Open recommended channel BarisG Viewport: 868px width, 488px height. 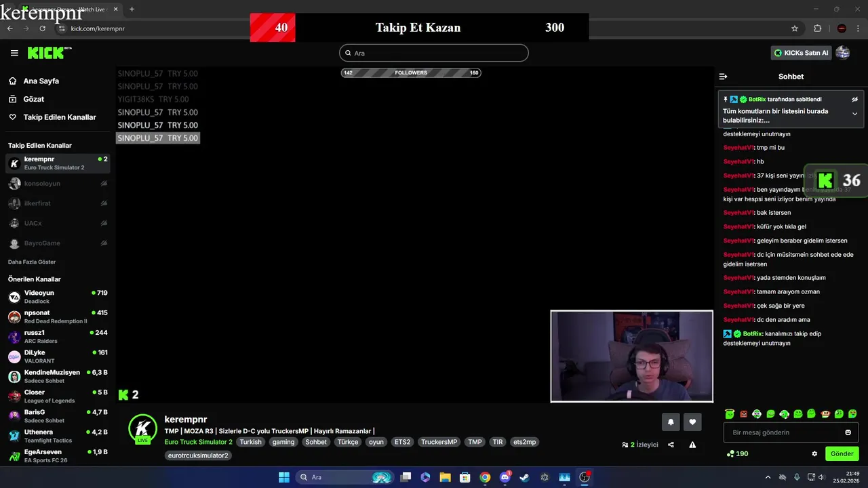point(58,416)
